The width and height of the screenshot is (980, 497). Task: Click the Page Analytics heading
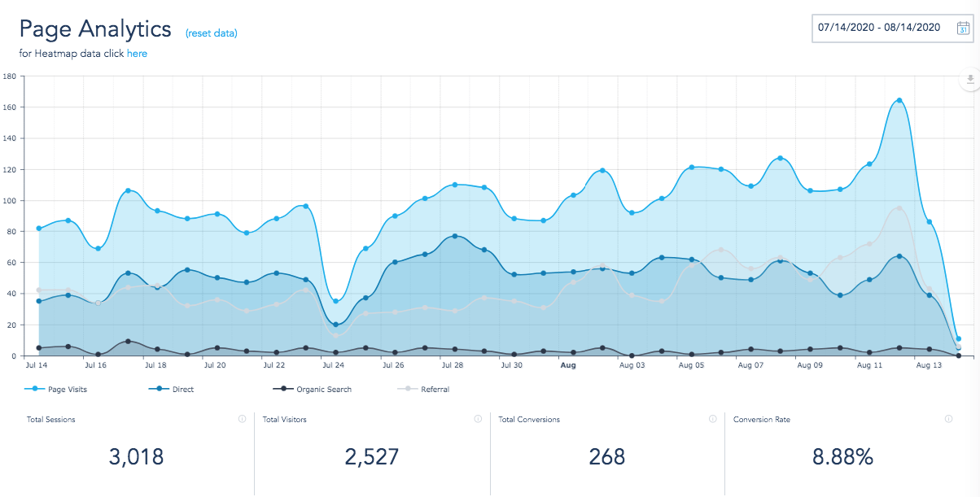(x=95, y=29)
